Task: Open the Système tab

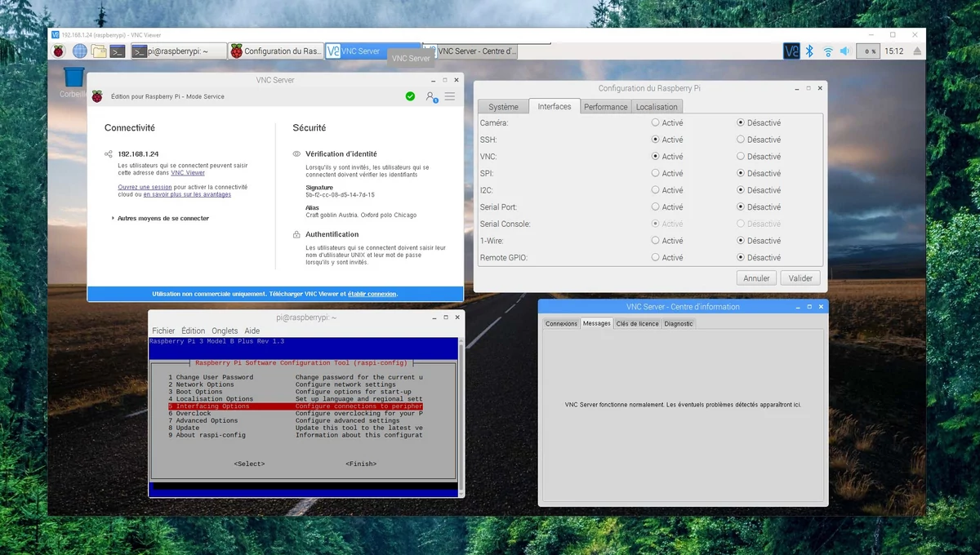Action: (503, 107)
